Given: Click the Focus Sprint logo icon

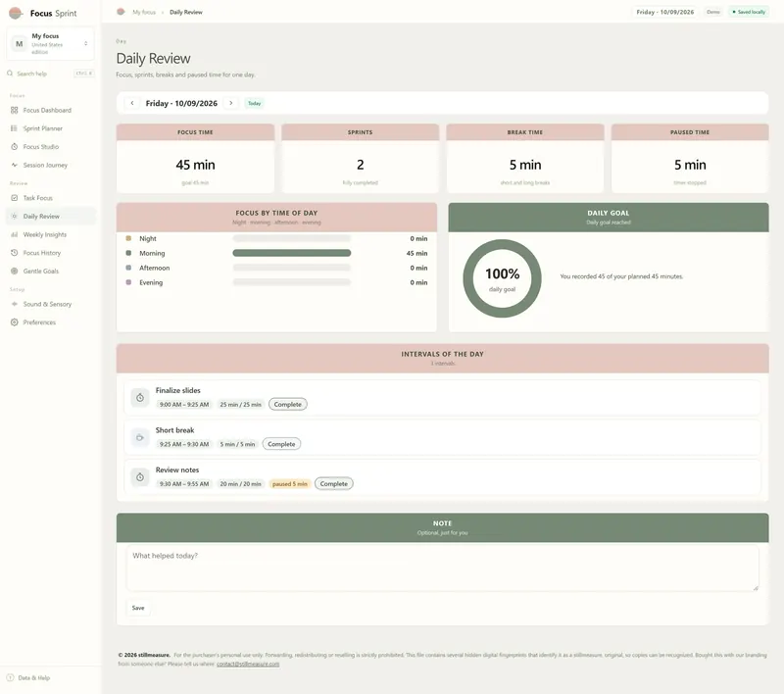Looking at the screenshot, I should pos(16,13).
